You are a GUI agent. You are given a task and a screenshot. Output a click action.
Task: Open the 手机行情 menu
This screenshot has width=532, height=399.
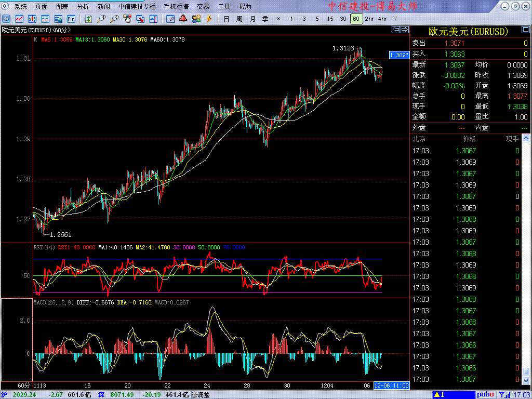176,6
